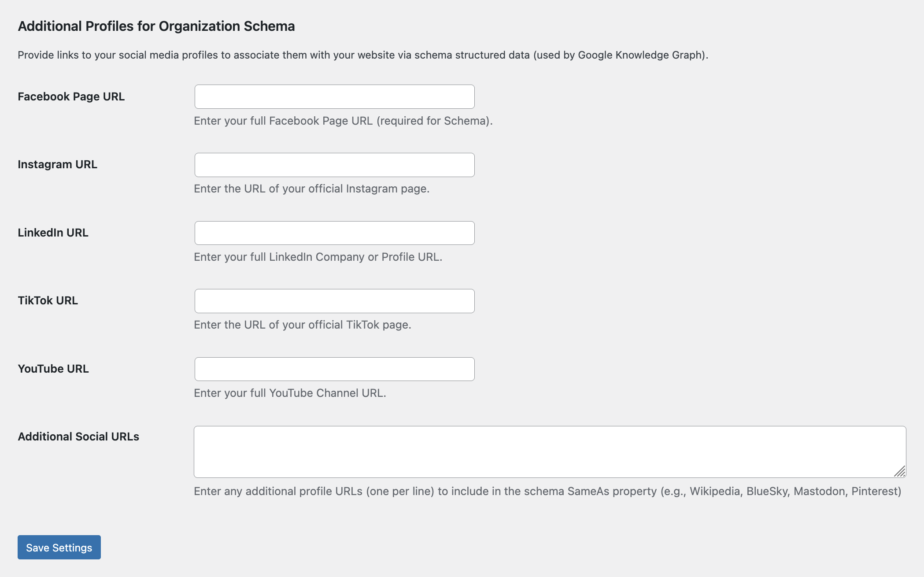
Task: Click inside the Facebook Page URL field
Action: (x=334, y=96)
